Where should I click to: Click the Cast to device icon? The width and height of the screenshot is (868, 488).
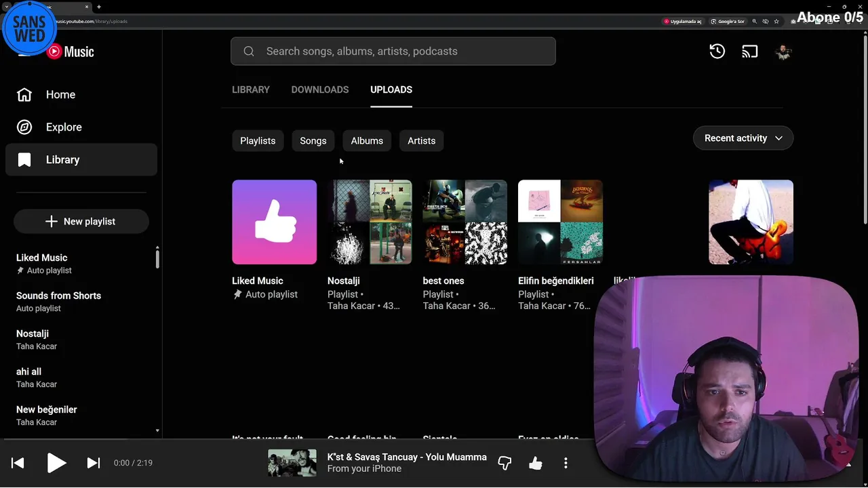(x=749, y=52)
